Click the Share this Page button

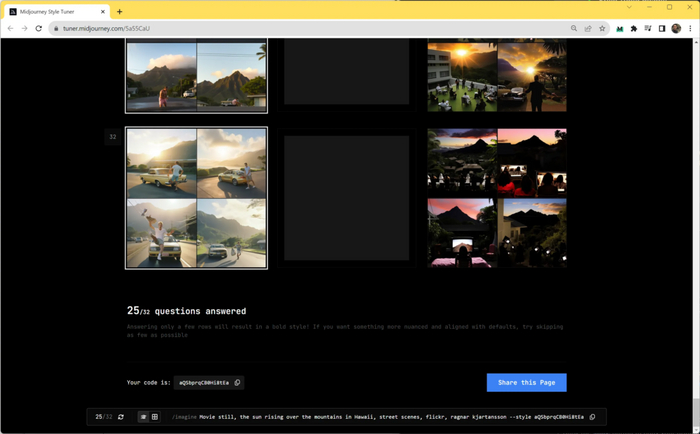pos(526,383)
